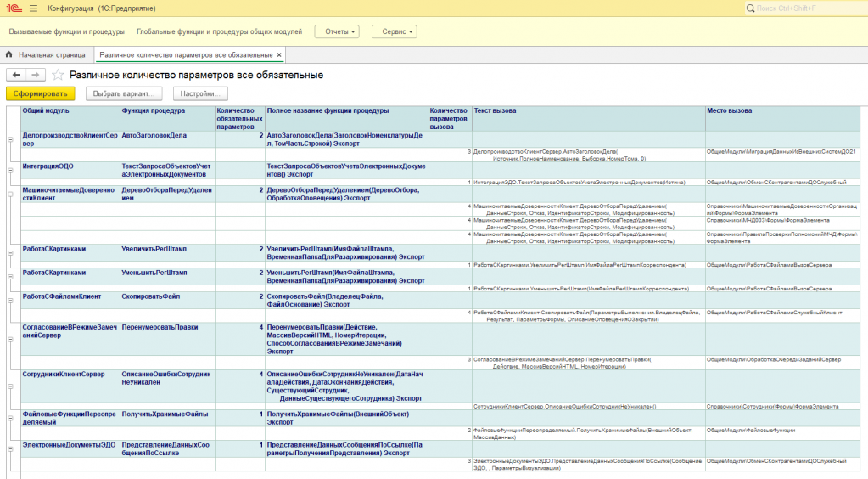Go back with the left arrow
This screenshot has width=868, height=479.
[17, 75]
